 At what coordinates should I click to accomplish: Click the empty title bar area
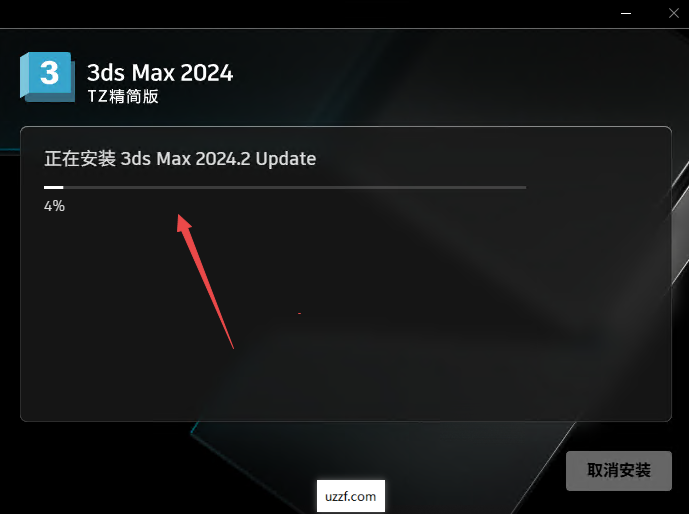[x=308, y=14]
